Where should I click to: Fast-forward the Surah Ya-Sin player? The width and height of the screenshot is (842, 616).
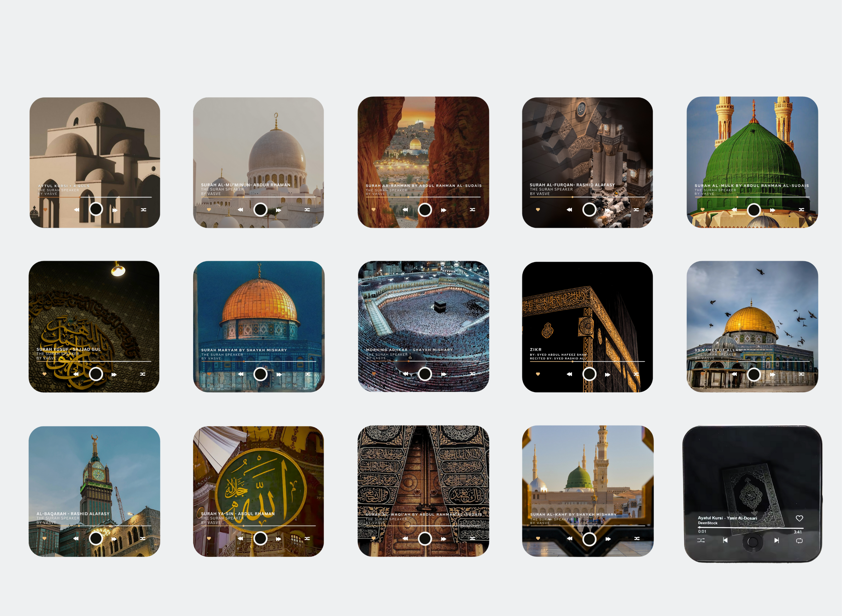pos(279,539)
